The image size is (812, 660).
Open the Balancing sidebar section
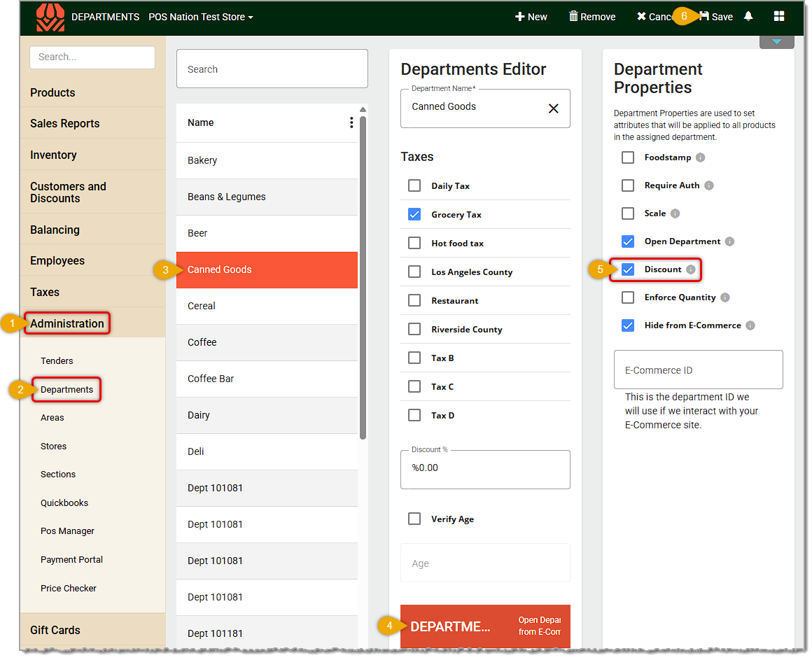coord(92,230)
